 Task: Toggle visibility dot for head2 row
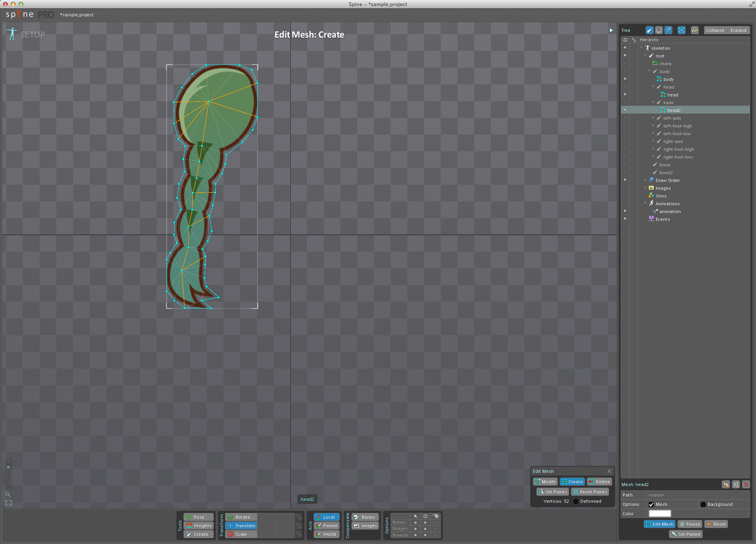coord(625,110)
